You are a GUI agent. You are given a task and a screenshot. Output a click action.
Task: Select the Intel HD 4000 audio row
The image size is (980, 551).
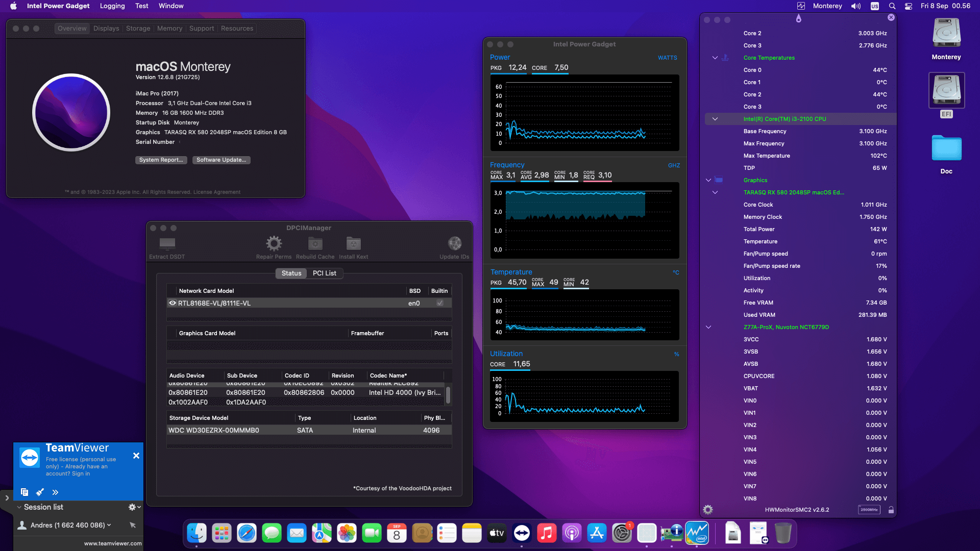click(x=306, y=393)
